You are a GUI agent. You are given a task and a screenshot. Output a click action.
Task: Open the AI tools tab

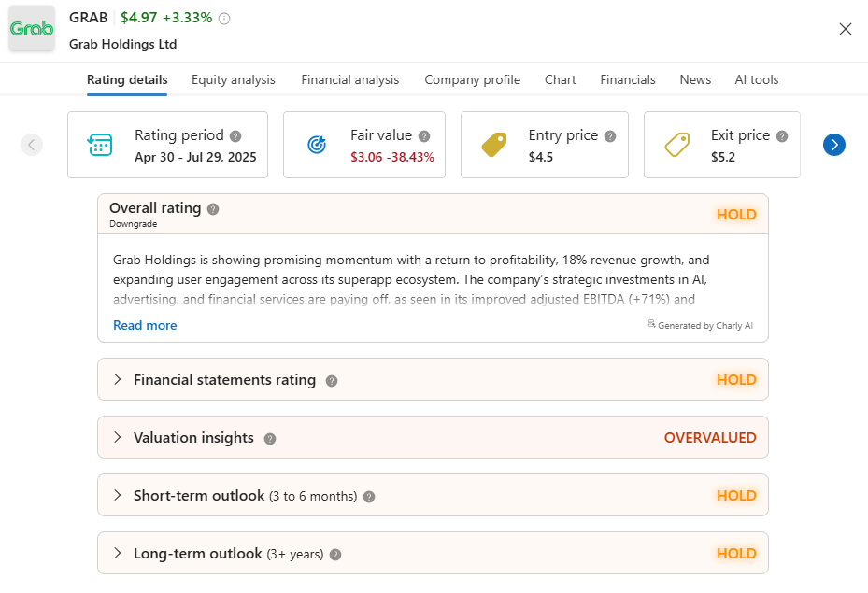tap(756, 79)
